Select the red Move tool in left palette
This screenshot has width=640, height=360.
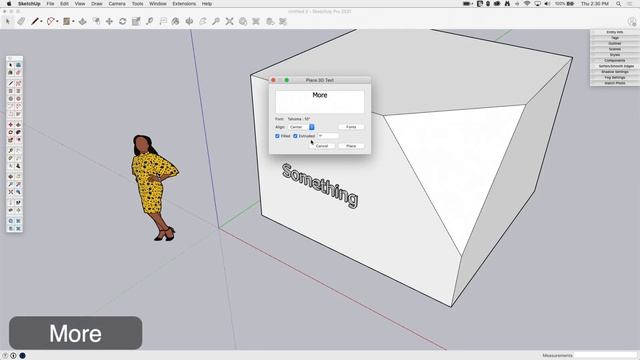(x=11, y=125)
